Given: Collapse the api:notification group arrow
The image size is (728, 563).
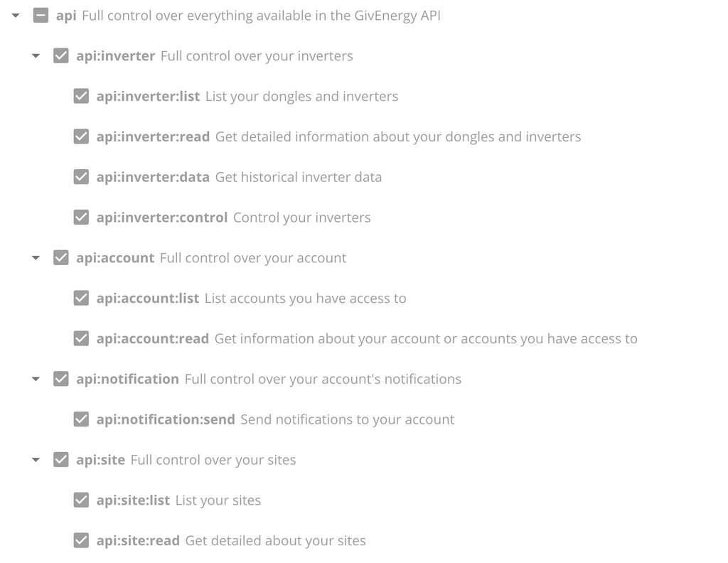Looking at the screenshot, I should pyautogui.click(x=36, y=380).
